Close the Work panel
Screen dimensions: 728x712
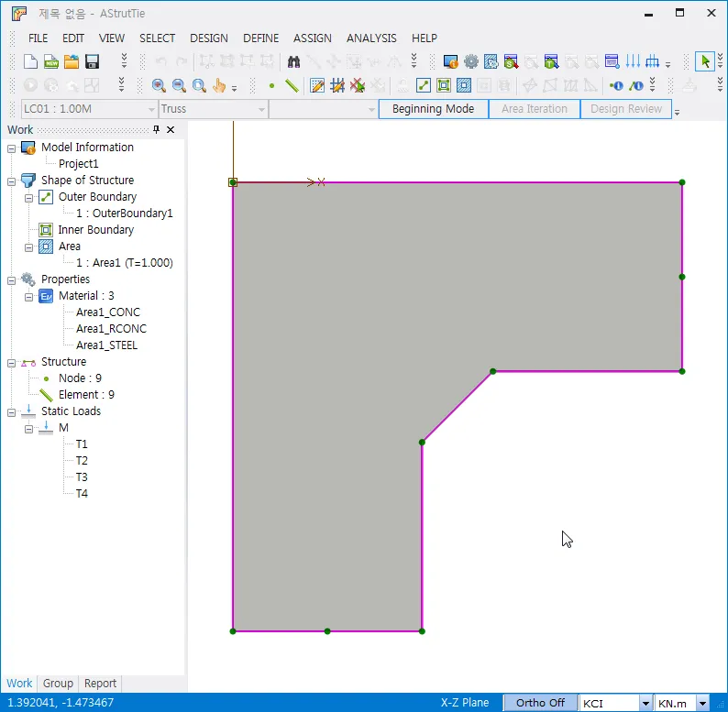[171, 129]
